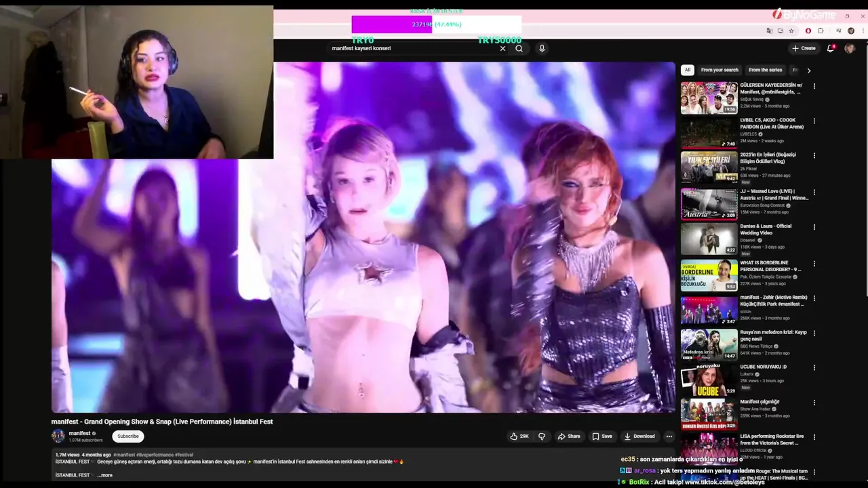Image resolution: width=868 pixels, height=488 pixels.
Task: Like the video with thumbs up
Action: coord(519,436)
